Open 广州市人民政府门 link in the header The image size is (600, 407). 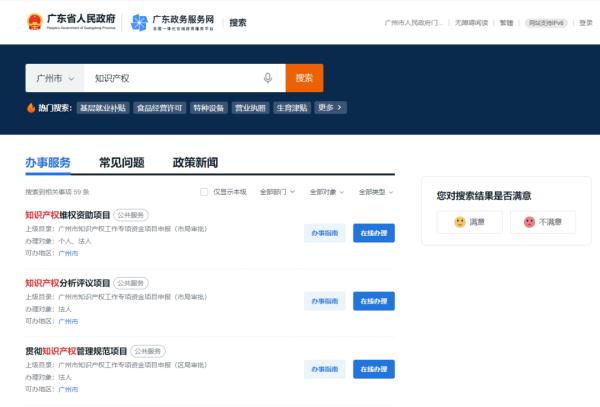413,23
